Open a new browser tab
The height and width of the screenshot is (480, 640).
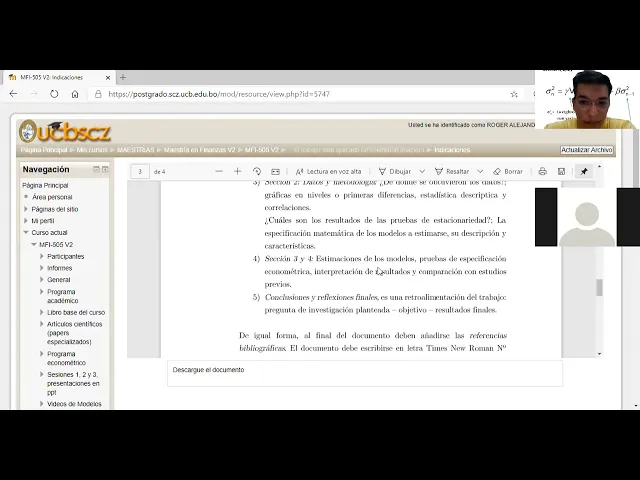[123, 77]
